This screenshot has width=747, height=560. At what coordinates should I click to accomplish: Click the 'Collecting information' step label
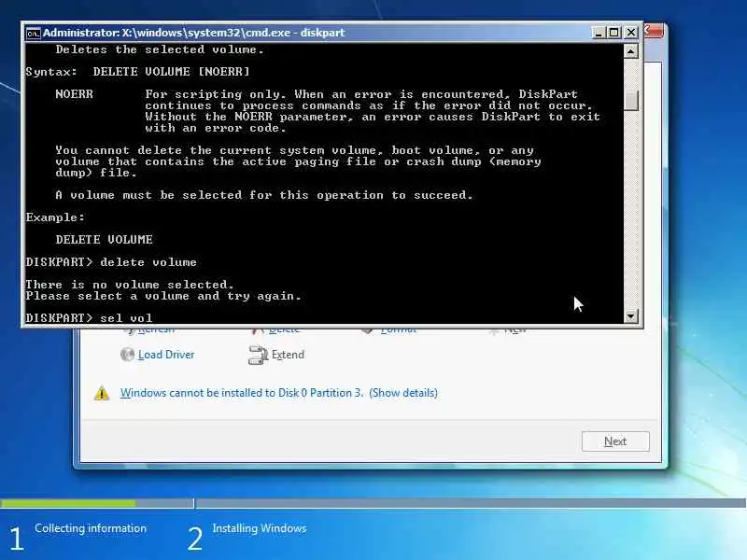coord(91,528)
